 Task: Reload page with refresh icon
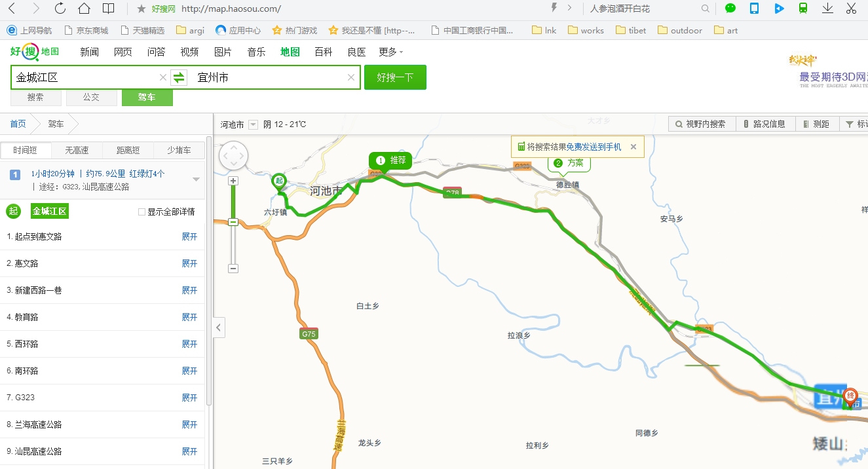[x=60, y=9]
